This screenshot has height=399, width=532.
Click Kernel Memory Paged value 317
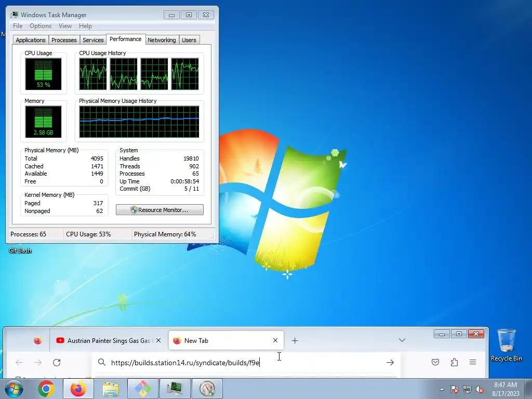click(x=98, y=203)
